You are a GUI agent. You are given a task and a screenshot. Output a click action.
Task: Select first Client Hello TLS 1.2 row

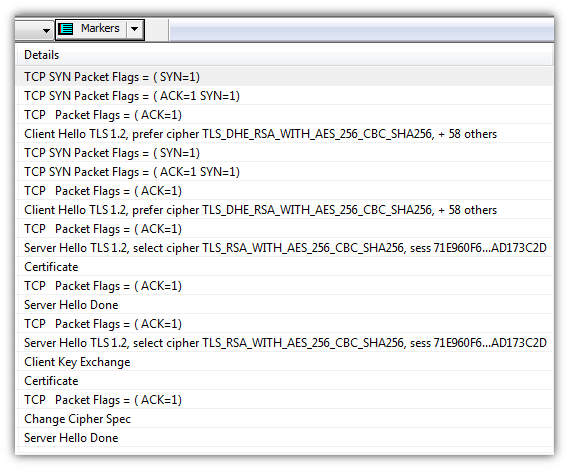click(284, 134)
